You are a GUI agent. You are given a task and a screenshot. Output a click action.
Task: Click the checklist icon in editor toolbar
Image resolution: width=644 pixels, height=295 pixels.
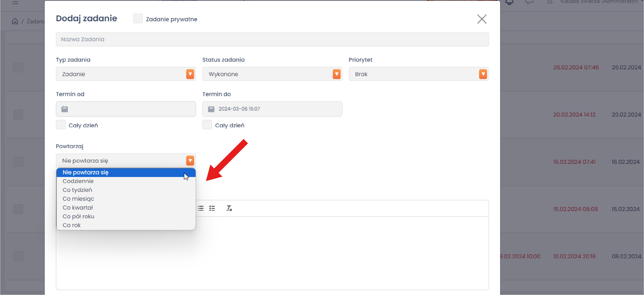pyautogui.click(x=212, y=208)
